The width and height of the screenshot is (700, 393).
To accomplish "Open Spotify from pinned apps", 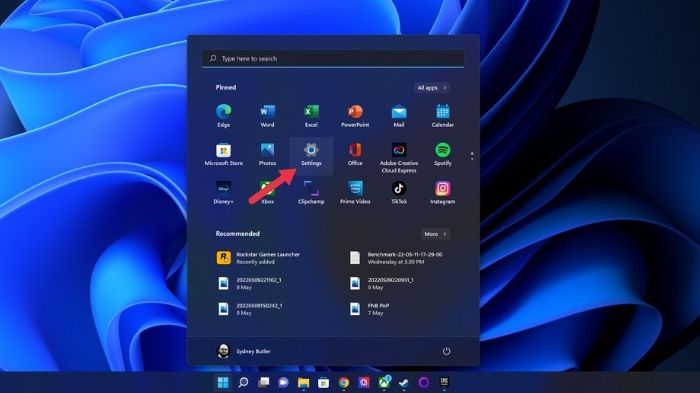I will [442, 154].
